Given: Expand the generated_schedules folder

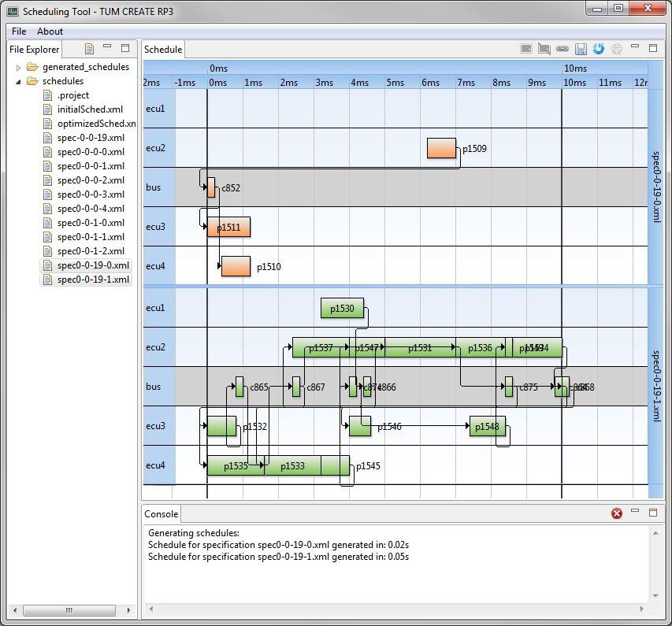Looking at the screenshot, I should [17, 66].
